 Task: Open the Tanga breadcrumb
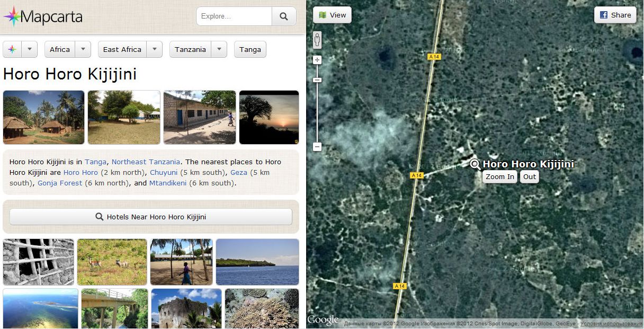tap(250, 49)
